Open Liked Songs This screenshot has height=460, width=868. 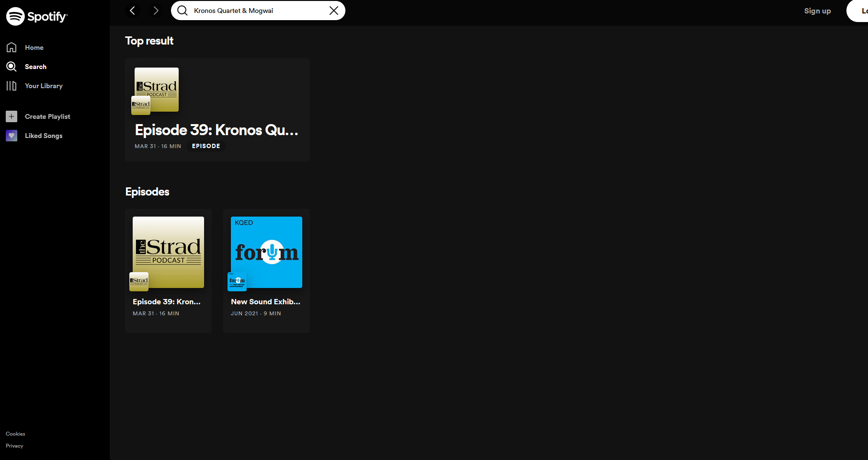point(44,136)
